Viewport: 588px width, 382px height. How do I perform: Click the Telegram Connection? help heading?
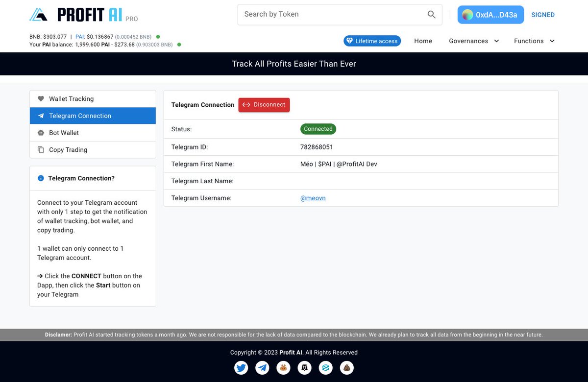81,178
